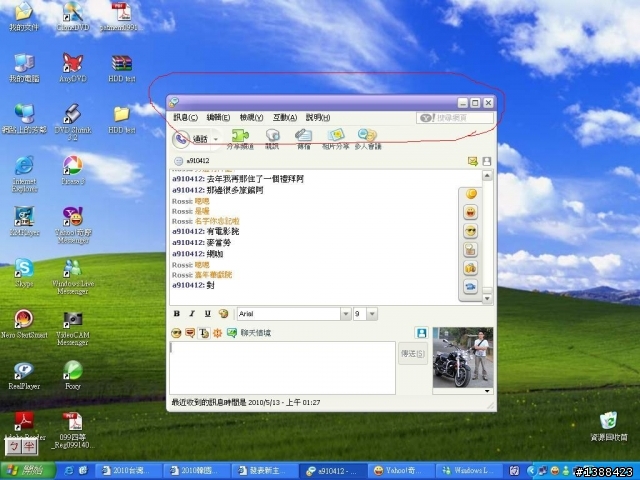Click the 開始 Start button on the taskbar
Viewport: 640px width, 480px height.
coord(28,471)
